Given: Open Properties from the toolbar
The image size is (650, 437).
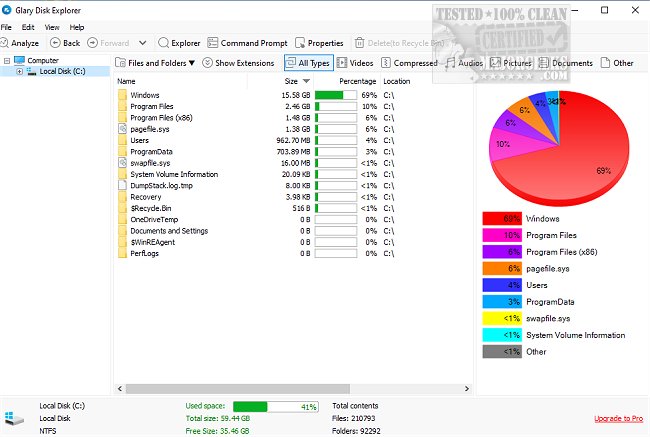Looking at the screenshot, I should 319,43.
